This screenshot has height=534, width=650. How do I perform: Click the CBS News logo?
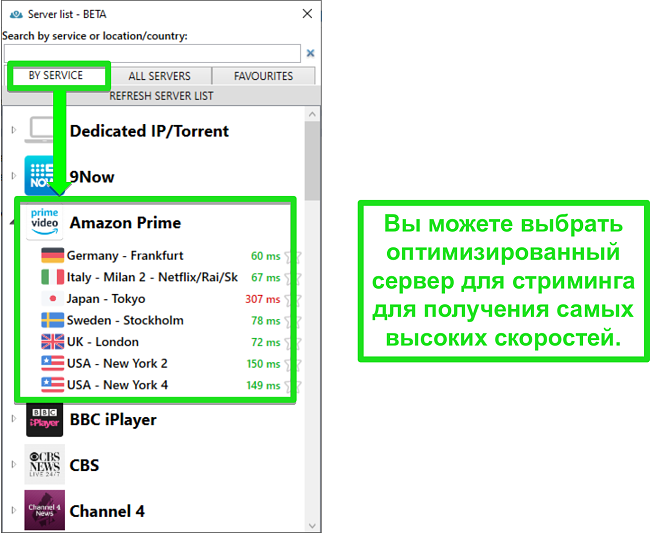point(44,464)
